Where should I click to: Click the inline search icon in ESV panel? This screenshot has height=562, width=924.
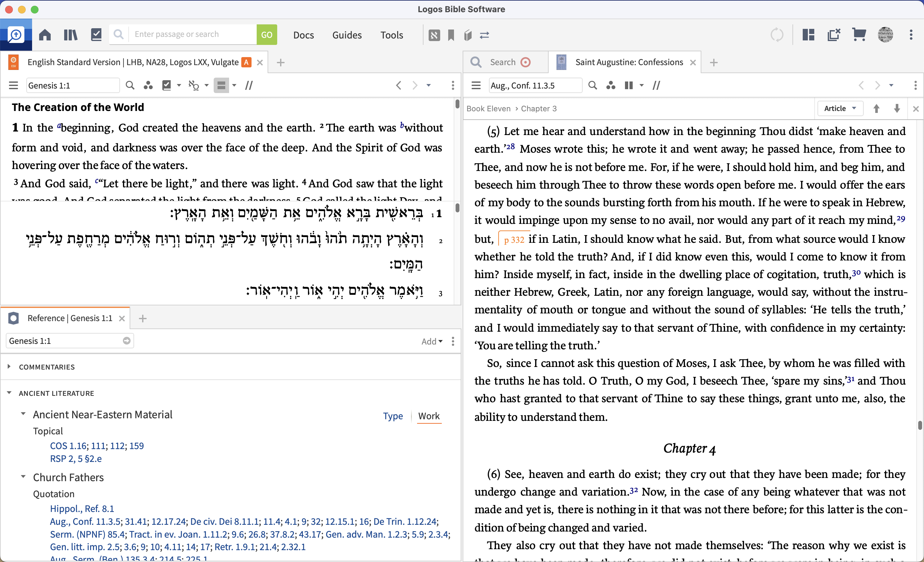coord(130,85)
